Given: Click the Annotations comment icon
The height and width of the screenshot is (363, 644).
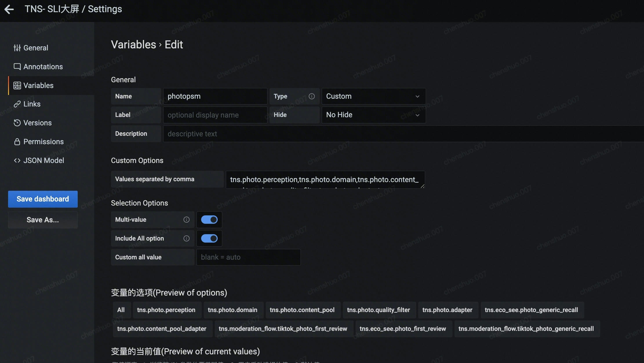Looking at the screenshot, I should pyautogui.click(x=17, y=67).
